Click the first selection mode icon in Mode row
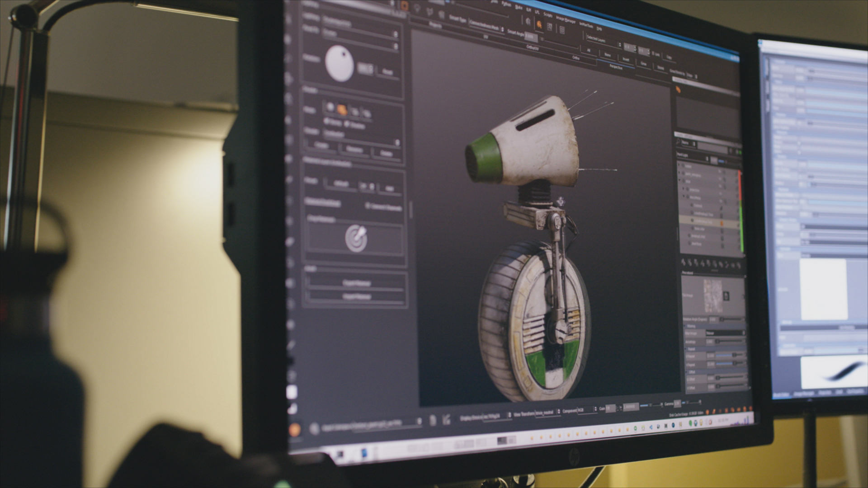868x488 pixels. click(x=330, y=108)
